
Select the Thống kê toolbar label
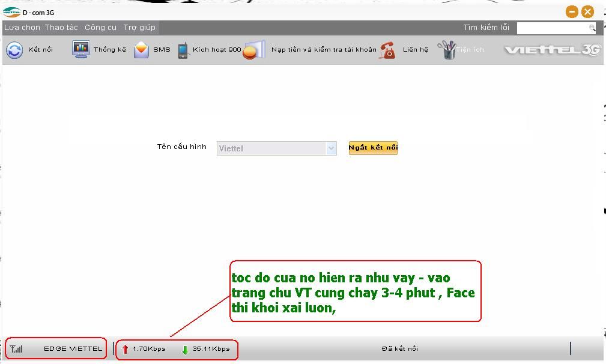(x=110, y=49)
